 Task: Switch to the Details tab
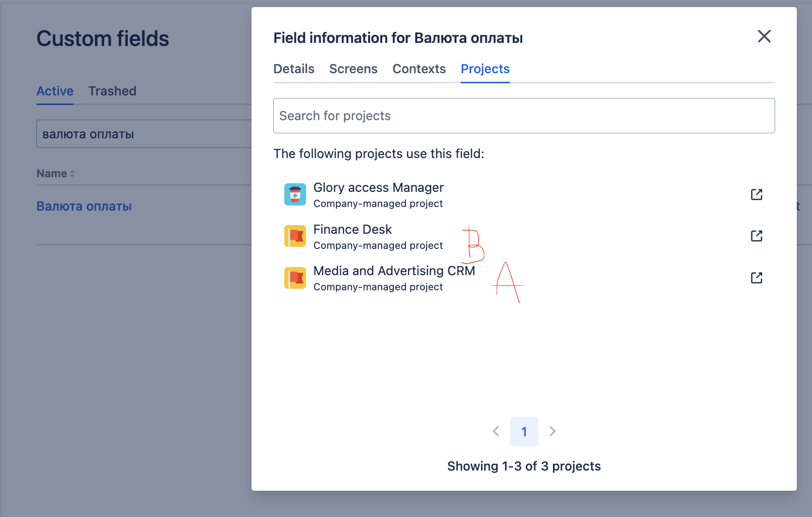[294, 69]
